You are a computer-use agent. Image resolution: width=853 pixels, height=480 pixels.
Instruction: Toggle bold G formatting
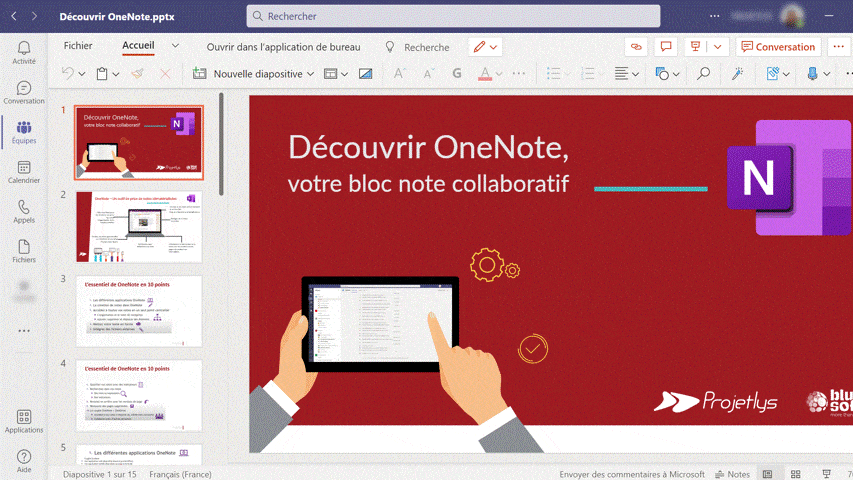pos(457,73)
